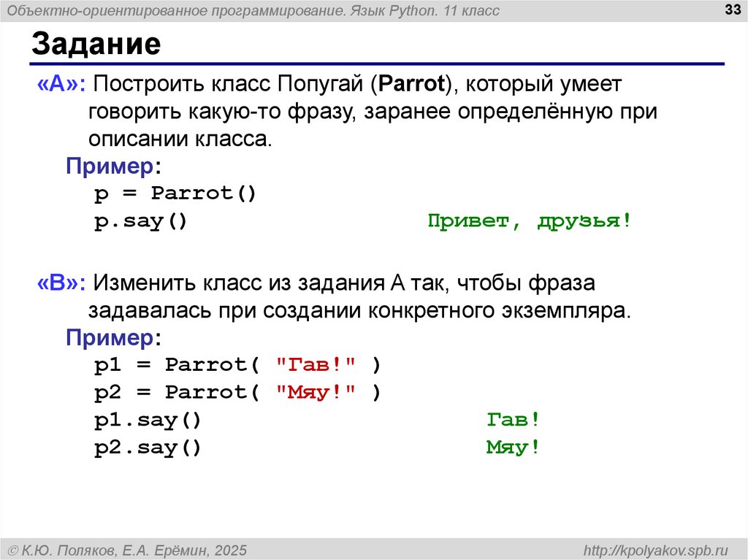Click "Пример:" label under task B

tap(110, 337)
